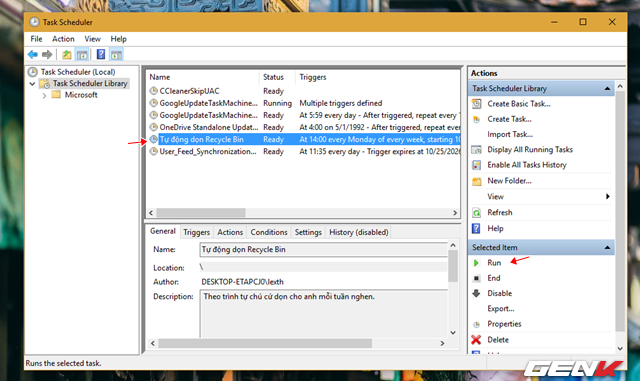Click the Properties clock icon
Viewport: 640px width, 381px height.
point(476,325)
